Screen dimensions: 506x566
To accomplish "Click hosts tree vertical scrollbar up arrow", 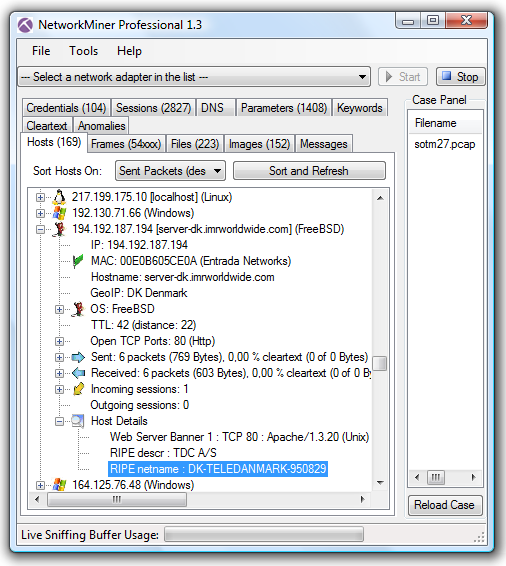I will (x=380, y=198).
